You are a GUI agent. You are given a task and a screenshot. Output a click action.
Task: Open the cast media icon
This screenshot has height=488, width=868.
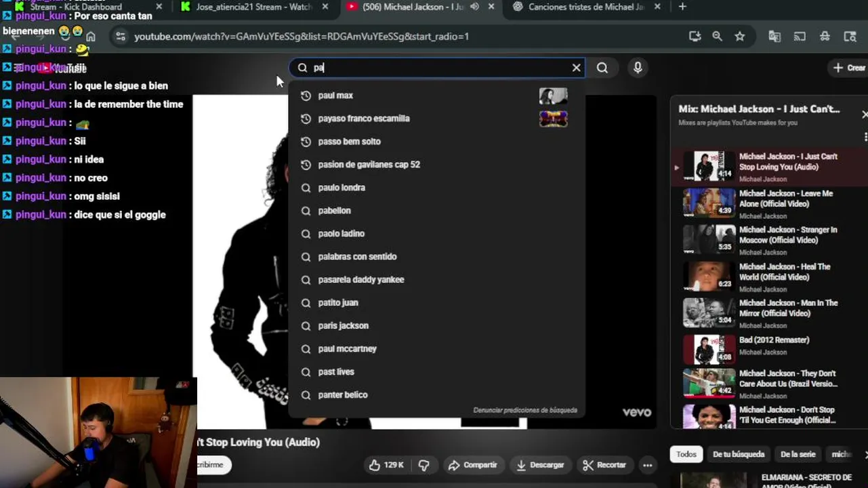(800, 37)
